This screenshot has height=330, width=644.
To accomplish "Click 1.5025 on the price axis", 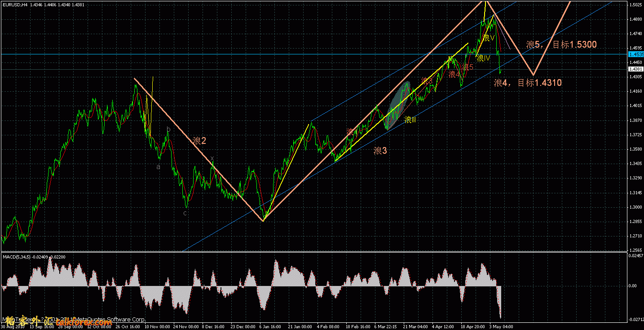I will 635,5.
